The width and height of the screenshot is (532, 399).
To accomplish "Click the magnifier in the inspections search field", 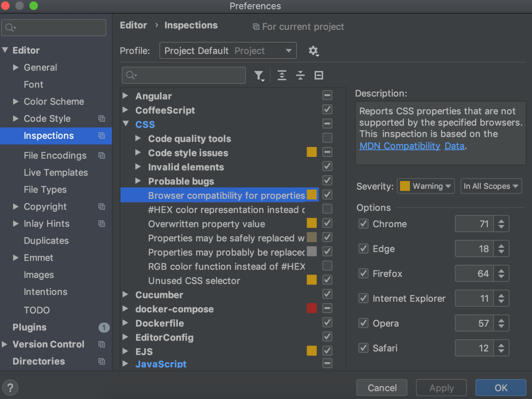I will point(131,75).
